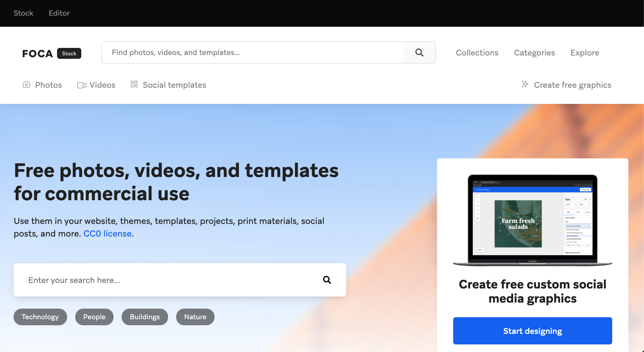Screen dimensions: 644x352
Task: Click the search magnifier icon in header
Action: pos(419,52)
